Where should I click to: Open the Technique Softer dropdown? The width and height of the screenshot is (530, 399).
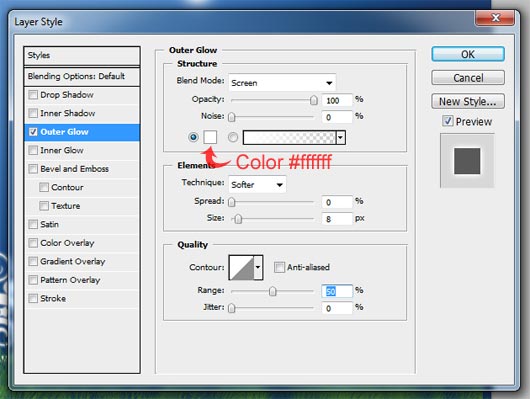pyautogui.click(x=257, y=185)
